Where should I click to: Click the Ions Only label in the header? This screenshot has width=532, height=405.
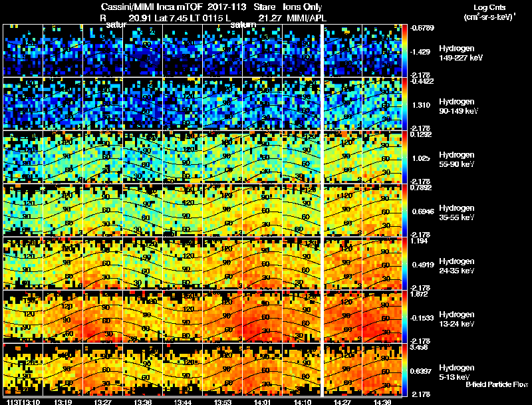303,7
